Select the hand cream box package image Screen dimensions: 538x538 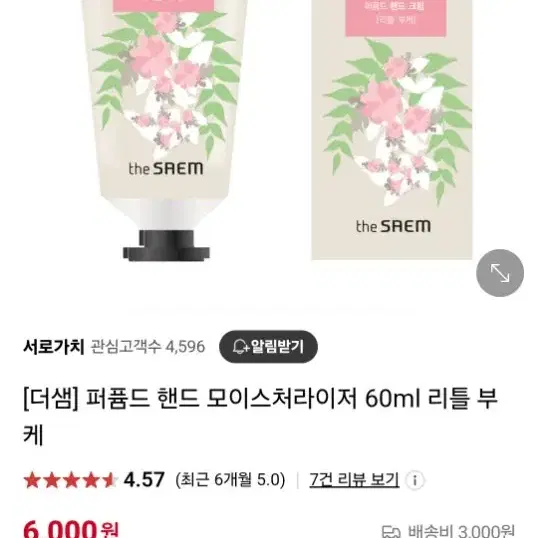392,129
